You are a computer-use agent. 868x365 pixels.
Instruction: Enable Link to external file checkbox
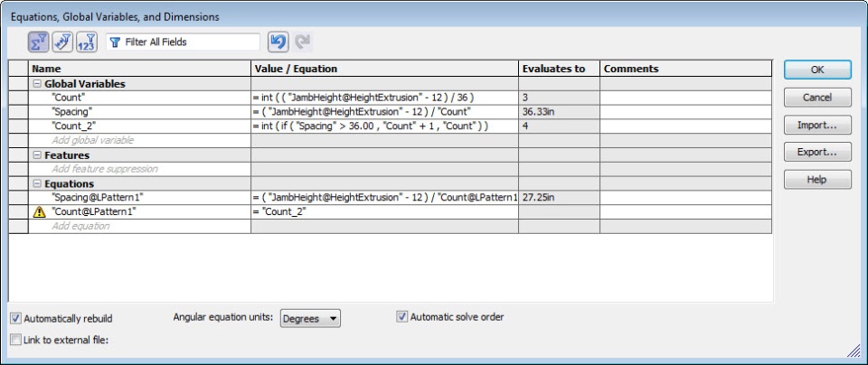pos(15,340)
